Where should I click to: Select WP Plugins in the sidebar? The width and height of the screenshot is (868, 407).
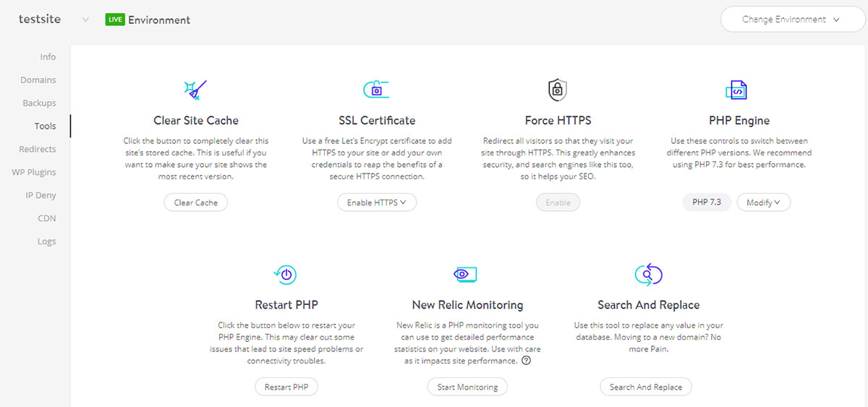pos(34,172)
